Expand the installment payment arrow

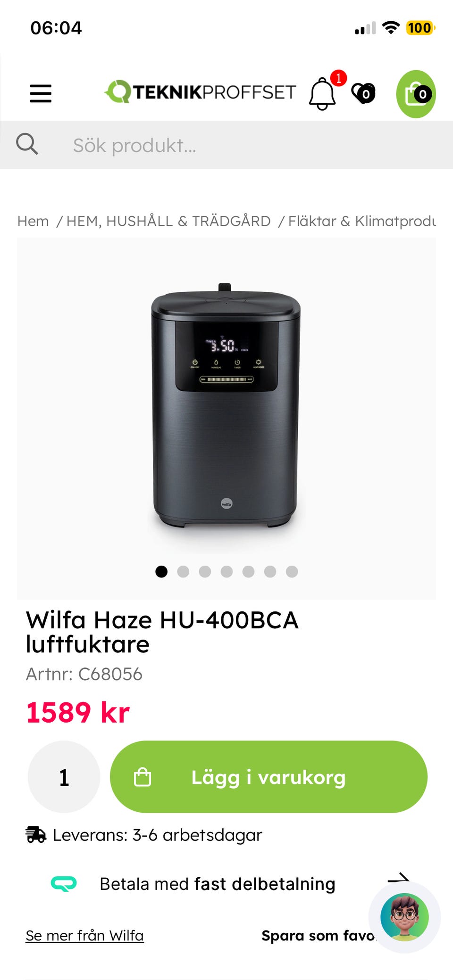pyautogui.click(x=398, y=878)
